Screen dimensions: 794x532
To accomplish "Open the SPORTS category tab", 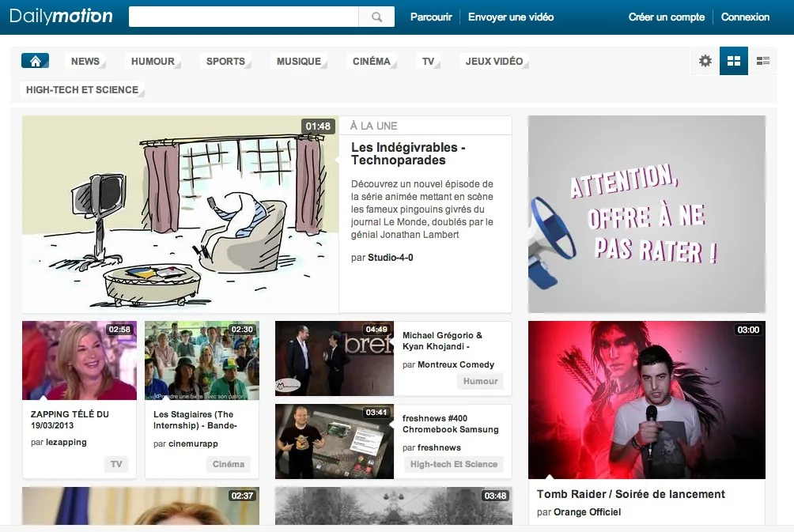I will click(x=225, y=61).
